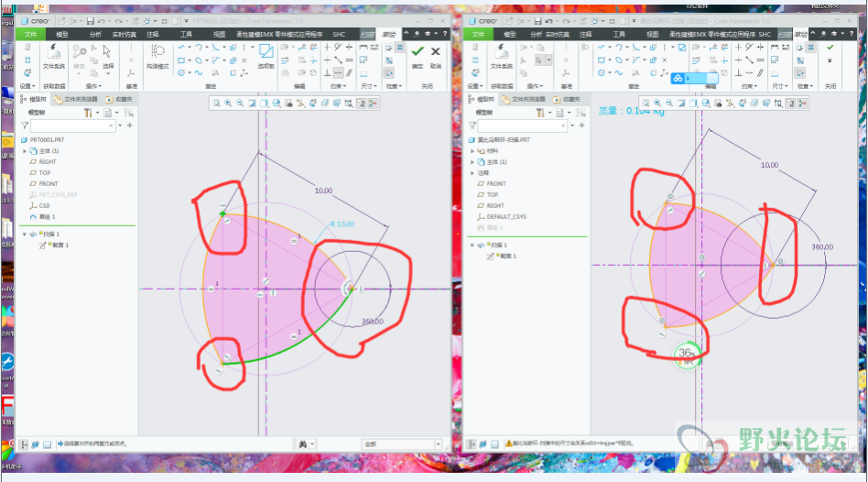The height and width of the screenshot is (482, 868).
Task: Select Circle tool in right window
Action: click(x=602, y=72)
